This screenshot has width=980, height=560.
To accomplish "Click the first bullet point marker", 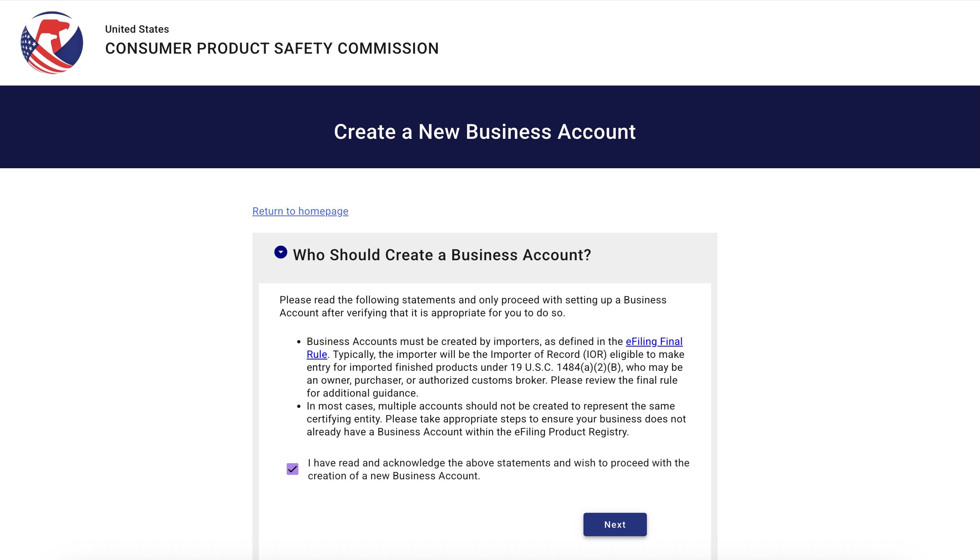I will pos(299,342).
